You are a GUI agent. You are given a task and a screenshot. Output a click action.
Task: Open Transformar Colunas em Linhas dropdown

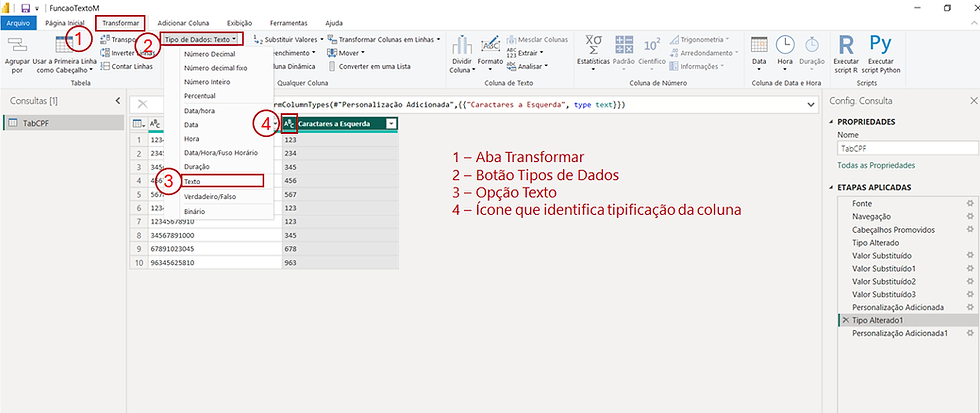pyautogui.click(x=384, y=39)
